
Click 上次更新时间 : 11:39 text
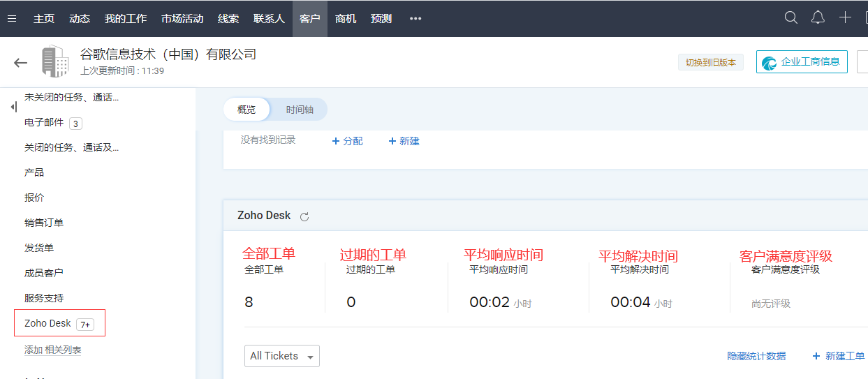122,70
